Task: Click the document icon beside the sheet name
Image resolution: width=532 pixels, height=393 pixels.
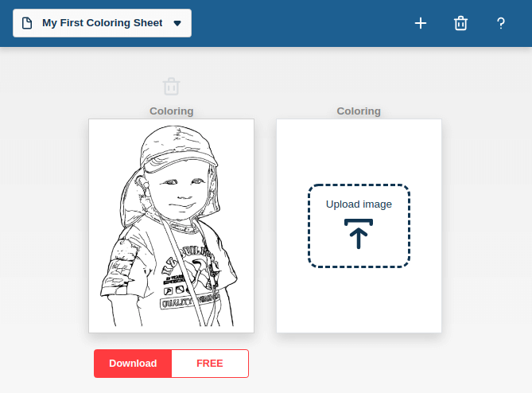Action: coord(27,23)
